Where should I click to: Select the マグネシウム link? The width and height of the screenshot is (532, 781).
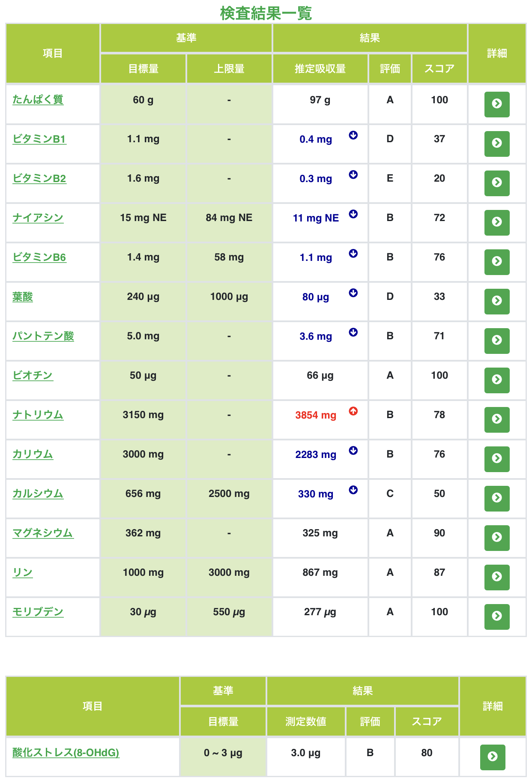[x=43, y=533]
